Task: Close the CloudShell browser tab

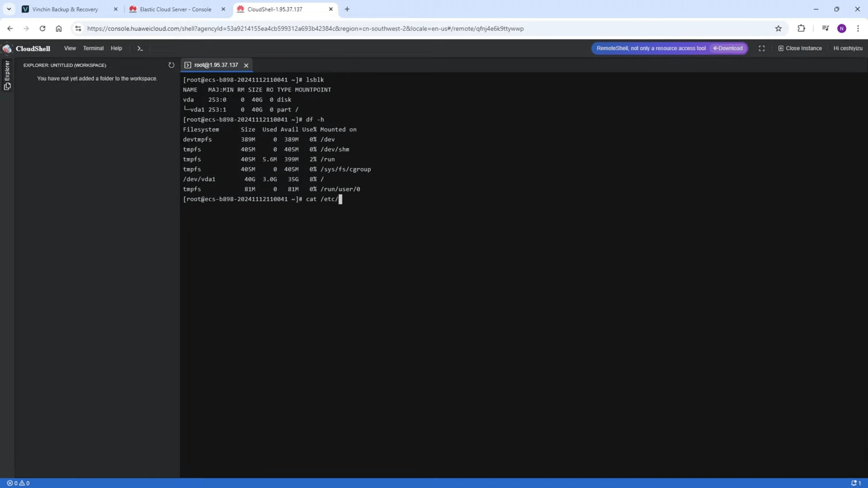Action: coord(331,9)
